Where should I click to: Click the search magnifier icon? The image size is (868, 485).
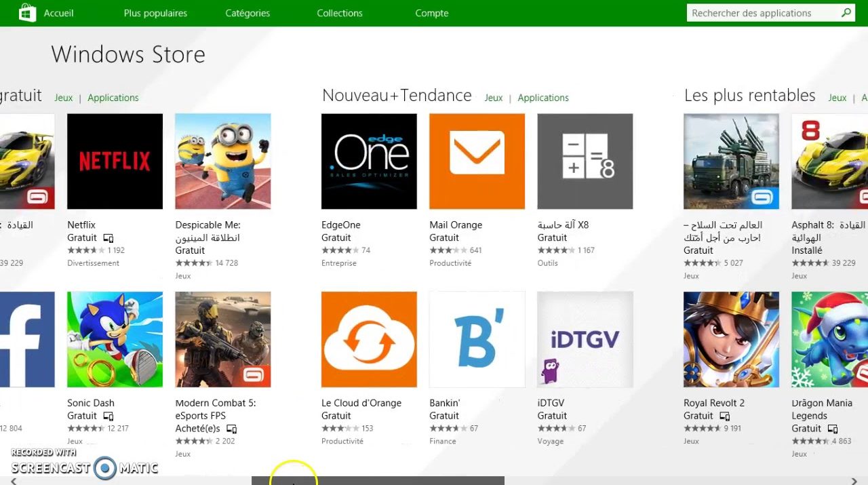coord(846,13)
